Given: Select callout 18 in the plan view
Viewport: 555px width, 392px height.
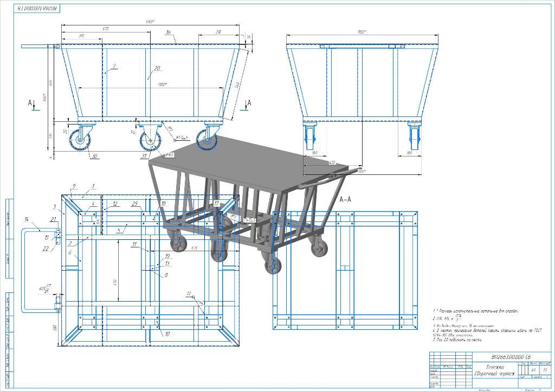Looking at the screenshot, I should click(x=163, y=204).
